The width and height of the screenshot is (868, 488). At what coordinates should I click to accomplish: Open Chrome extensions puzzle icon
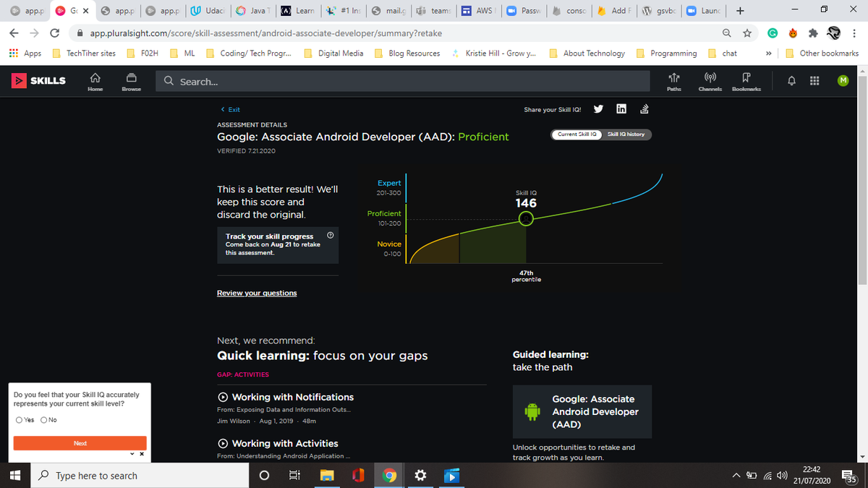click(812, 33)
